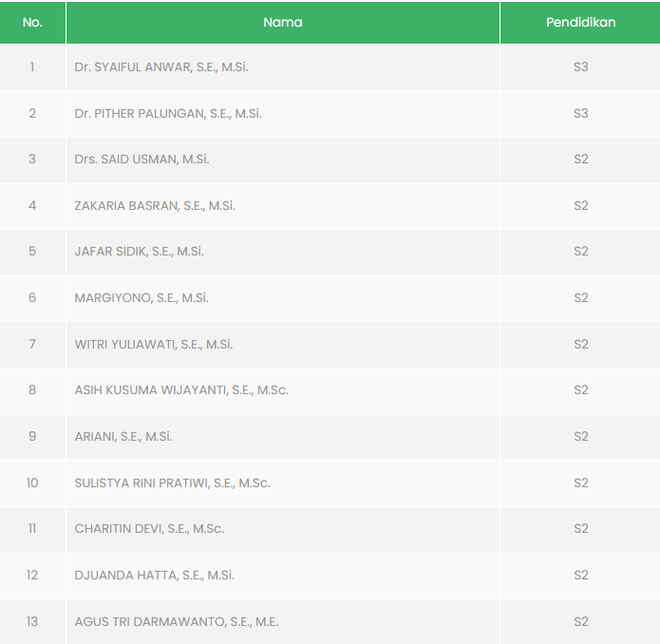
Task: Select Drs. SAID USMAN entry
Action: tap(141, 159)
